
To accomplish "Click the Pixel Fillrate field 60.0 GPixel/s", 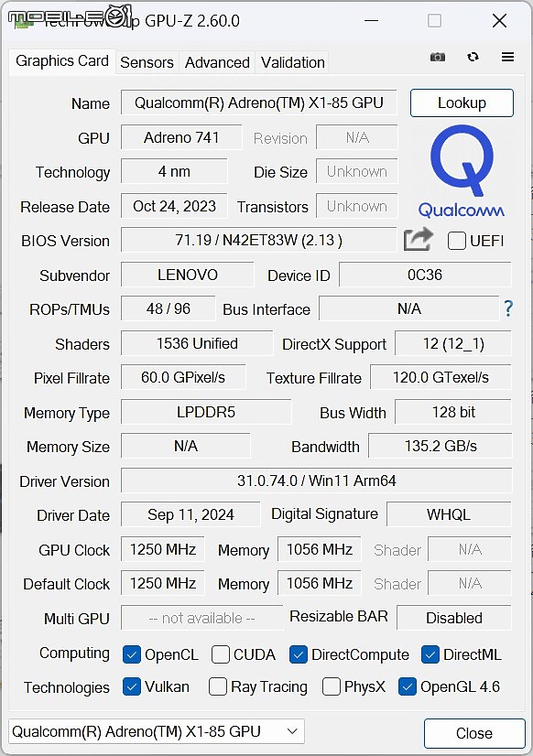I will [183, 377].
